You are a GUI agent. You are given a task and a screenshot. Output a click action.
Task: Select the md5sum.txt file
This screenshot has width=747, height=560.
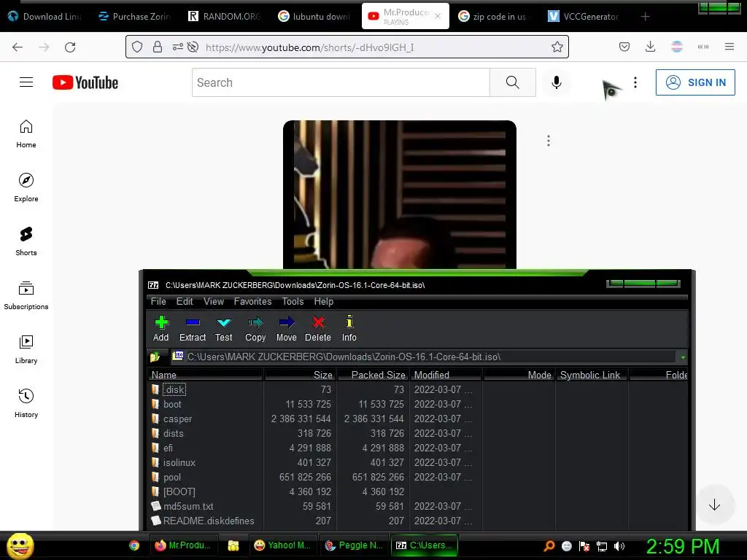(417, 506)
